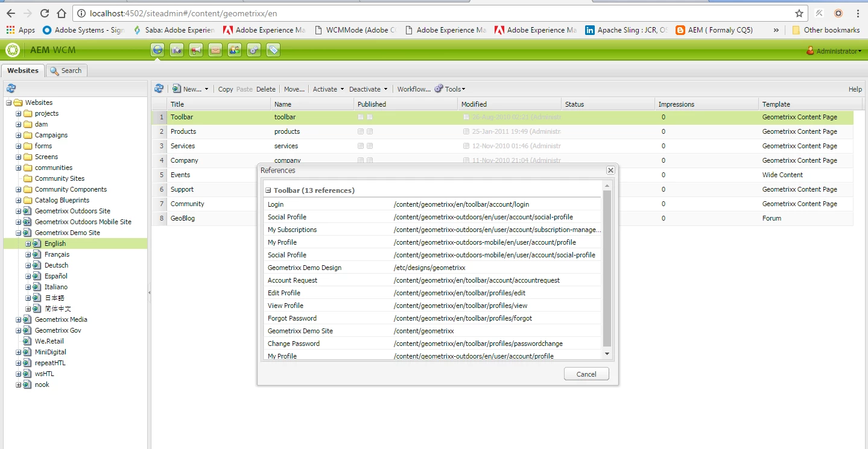Click the Chrome extension icon beside star
868x449 pixels.
820,13
